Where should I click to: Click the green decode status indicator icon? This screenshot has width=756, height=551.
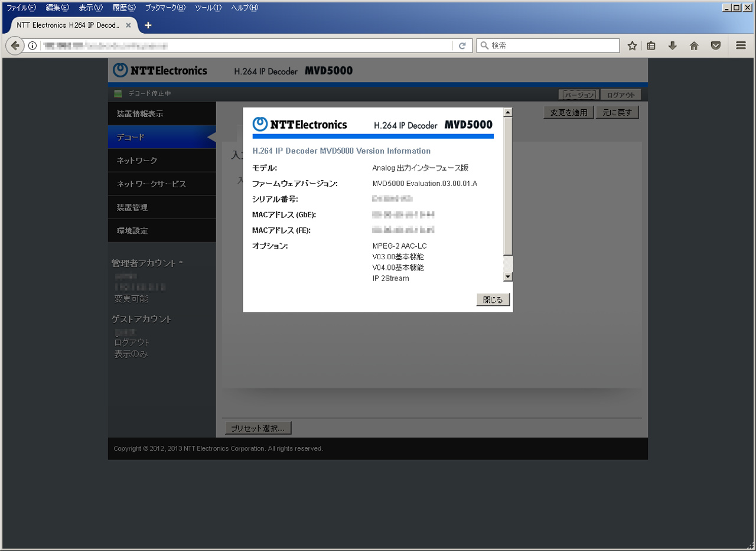(118, 94)
